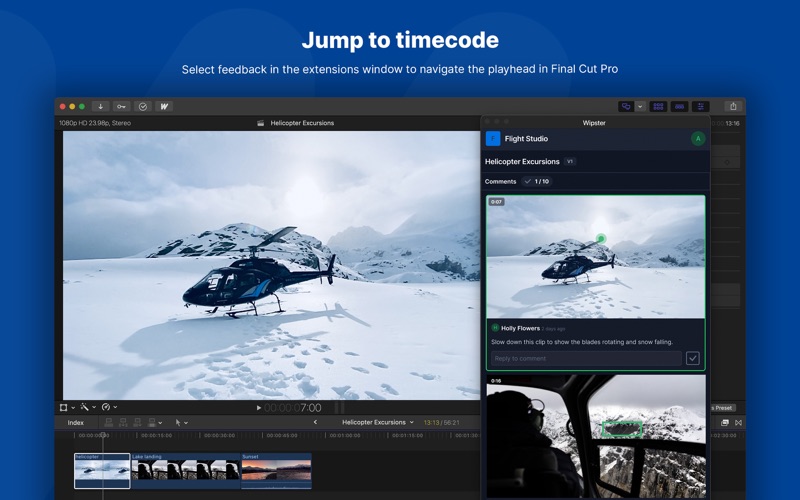Open the Helicopter Excursions timeline project dropdown
This screenshot has width=800, height=500.
pos(378,422)
